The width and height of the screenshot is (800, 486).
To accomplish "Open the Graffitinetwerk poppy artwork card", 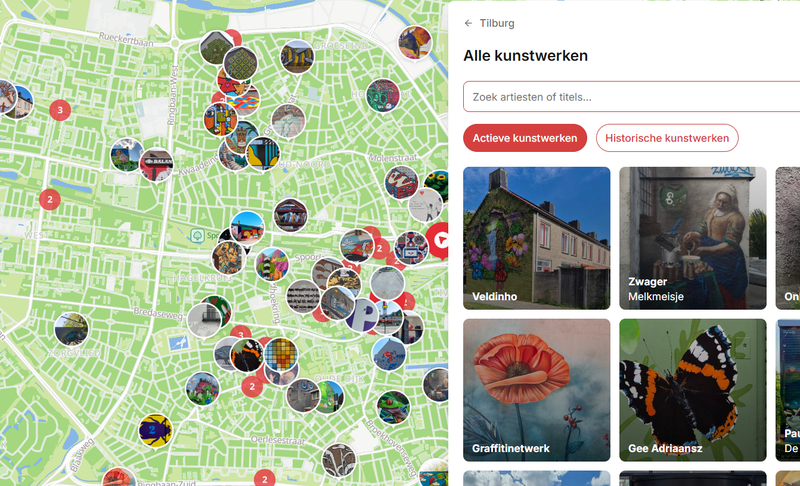I will pyautogui.click(x=537, y=390).
